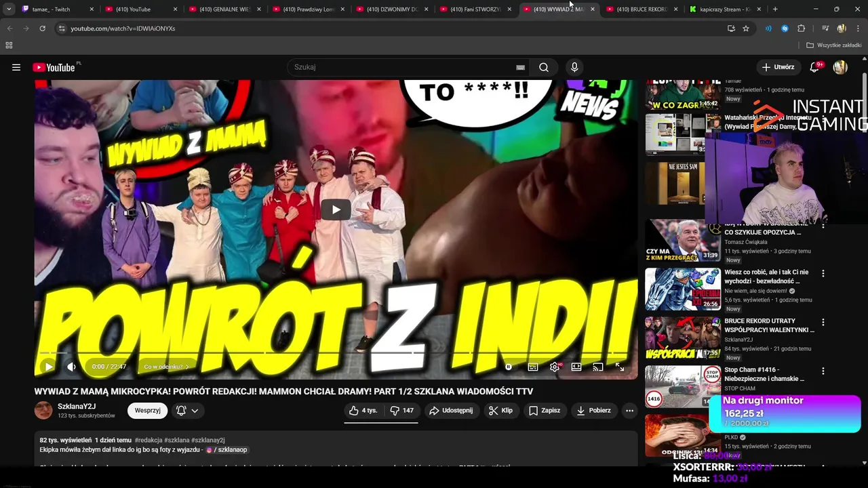Open the site information icon in address bar
868x488 pixels.
tap(62, 28)
